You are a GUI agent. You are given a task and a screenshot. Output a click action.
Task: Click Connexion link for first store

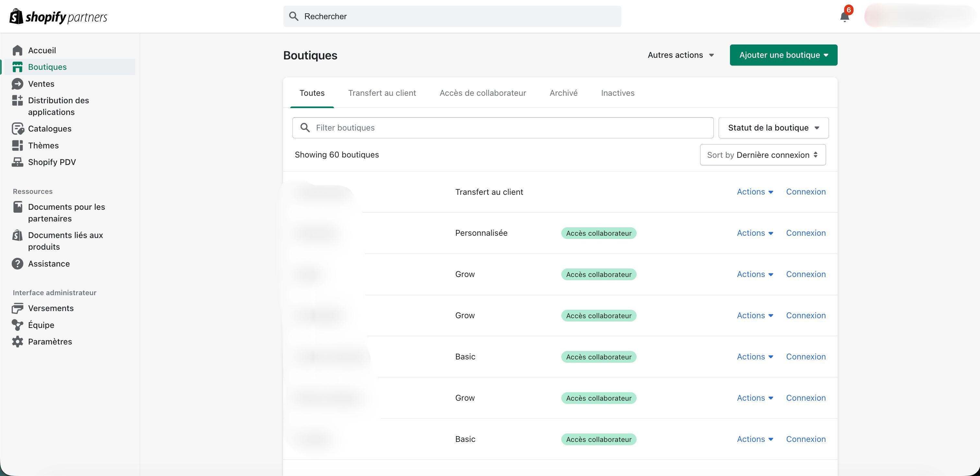click(806, 192)
